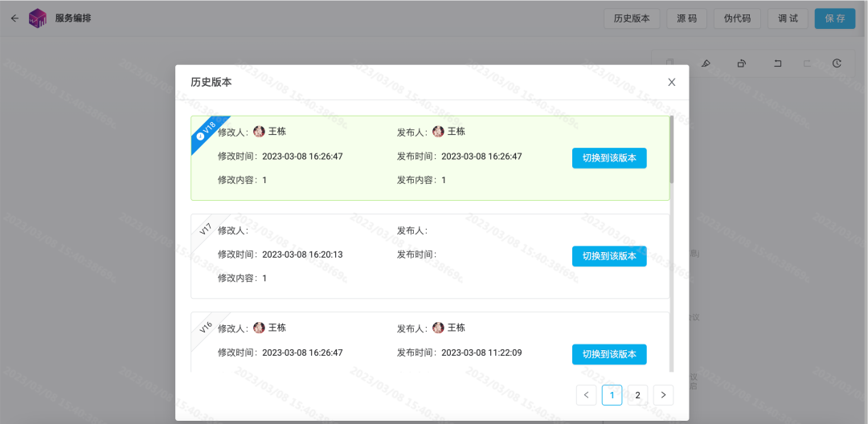The image size is (868, 424).
Task: Click 王栋 avatar next to 发布人 in V18
Action: click(x=439, y=132)
